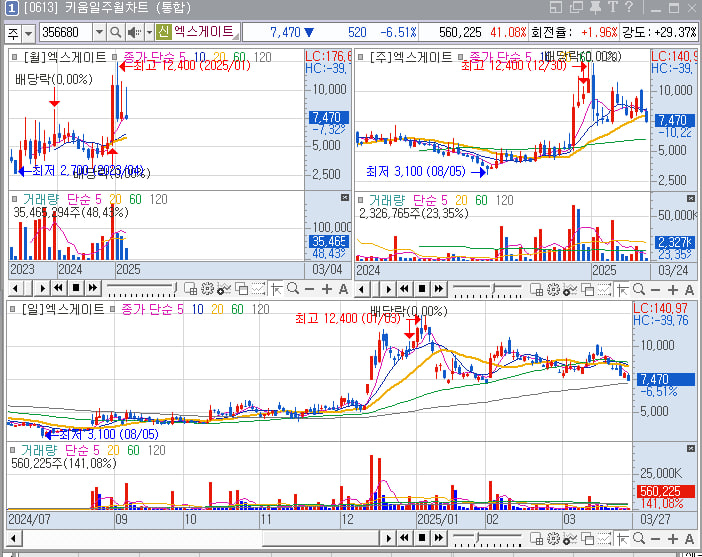This screenshot has width=702, height=557.
Task: Stop the daily chart playback
Action: (x=422, y=538)
